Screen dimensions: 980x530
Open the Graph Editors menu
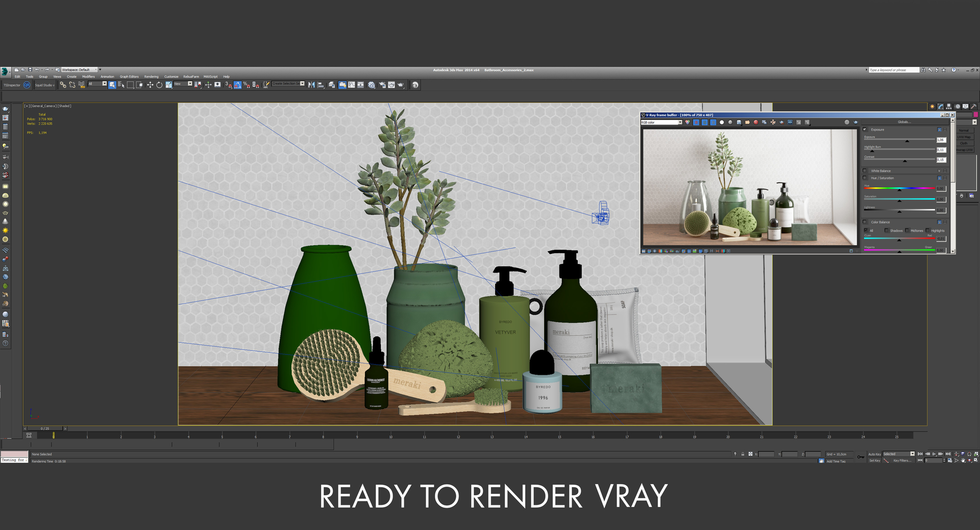click(129, 76)
